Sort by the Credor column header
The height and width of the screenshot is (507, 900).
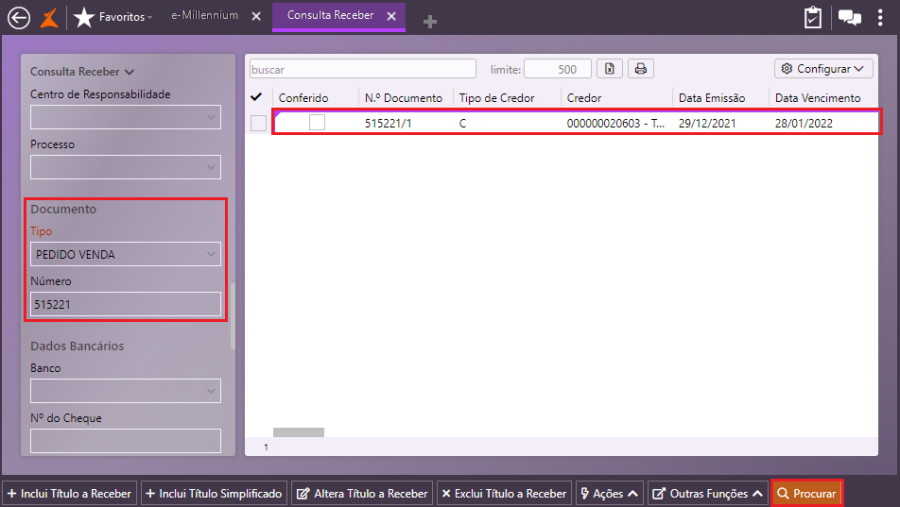coord(584,98)
